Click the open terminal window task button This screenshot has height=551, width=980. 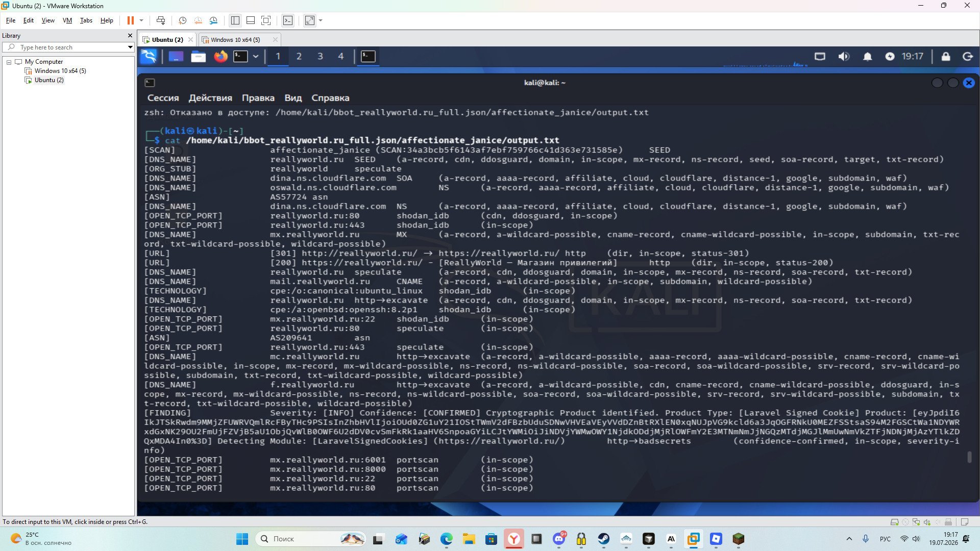[368, 56]
